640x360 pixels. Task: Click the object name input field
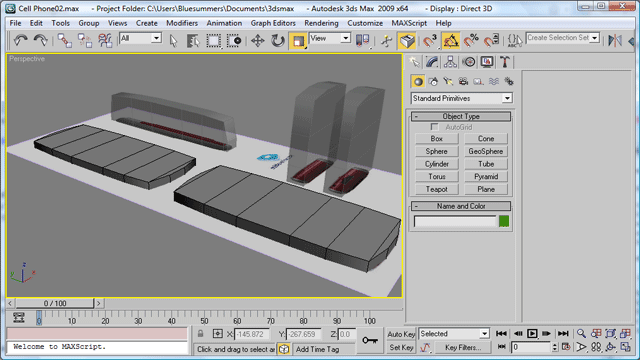(x=455, y=221)
